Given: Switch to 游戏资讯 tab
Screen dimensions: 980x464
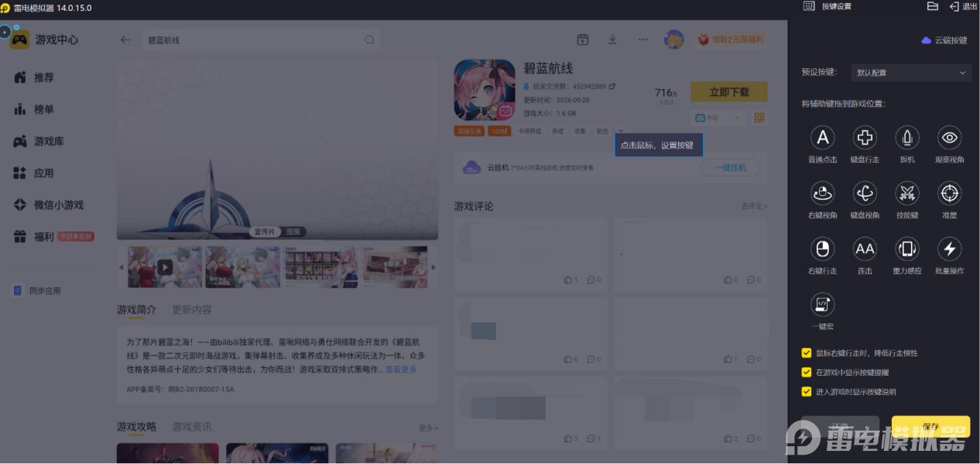Looking at the screenshot, I should [x=191, y=427].
